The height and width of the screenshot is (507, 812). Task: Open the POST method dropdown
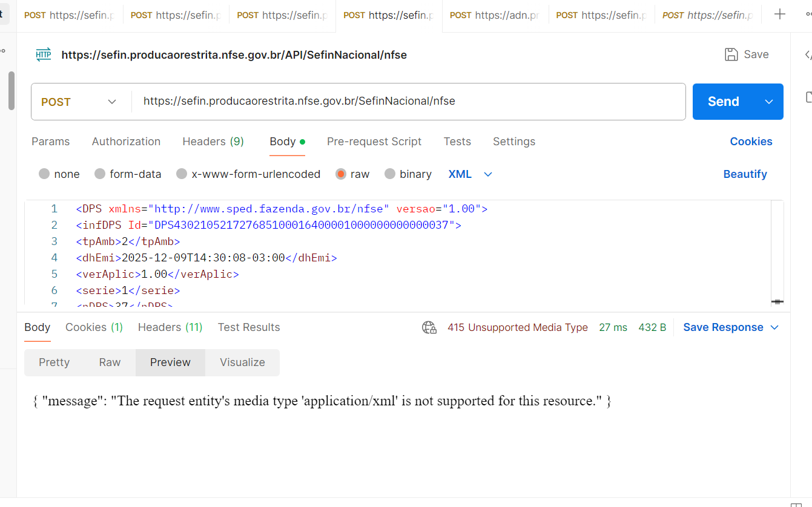coord(79,102)
